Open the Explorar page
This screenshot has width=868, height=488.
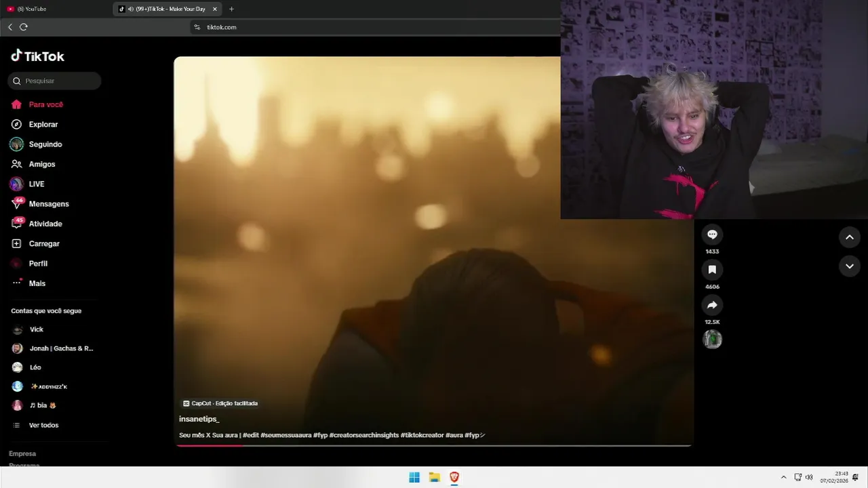(43, 125)
